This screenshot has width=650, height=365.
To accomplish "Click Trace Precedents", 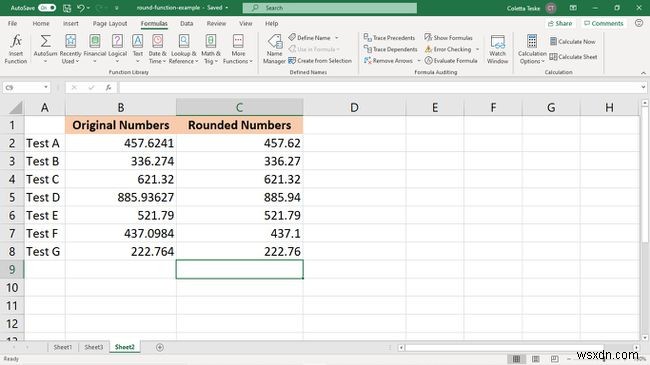I will coord(389,38).
